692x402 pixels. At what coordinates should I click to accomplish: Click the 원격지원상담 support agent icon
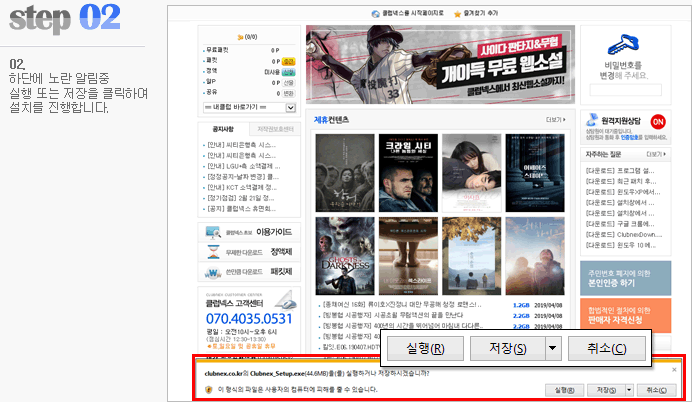pyautogui.click(x=592, y=120)
